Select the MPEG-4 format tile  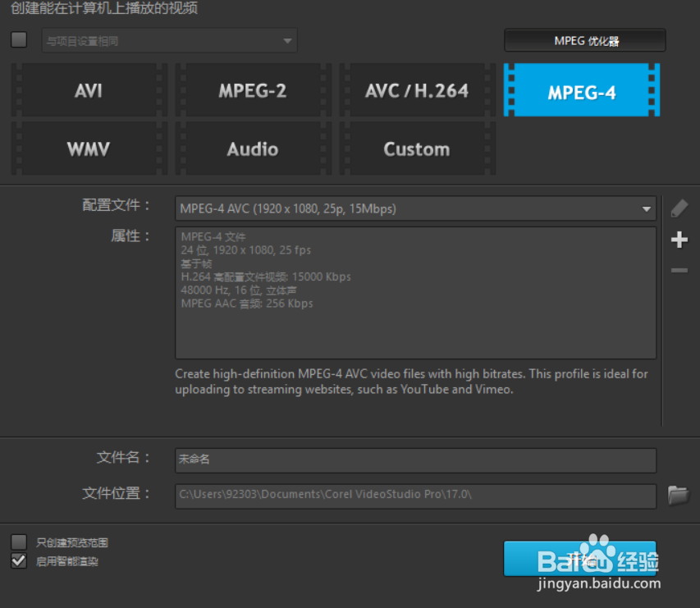click(582, 90)
